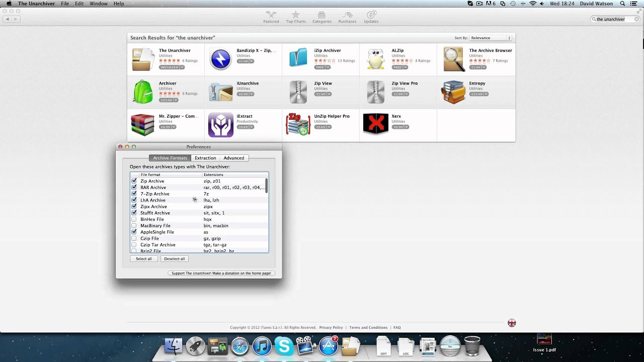Open the Window menu
This screenshot has height=362, width=644.
[99, 4]
